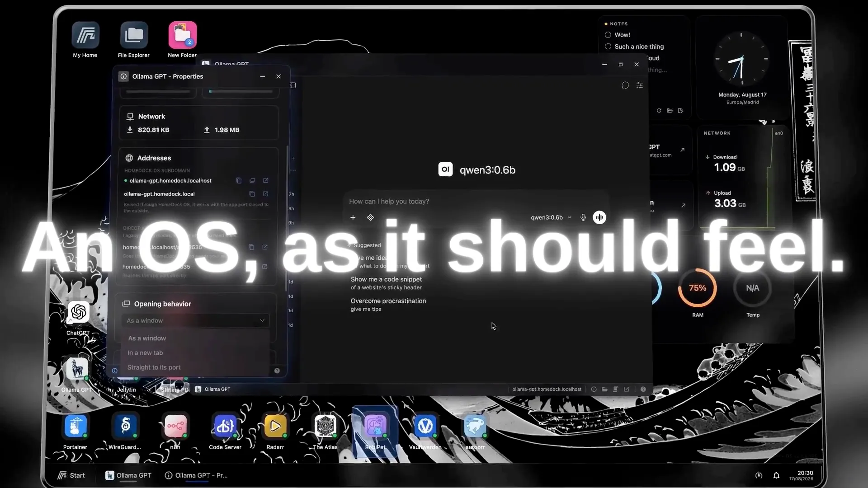Click the Temp N/A gauge
This screenshot has height=488, width=868.
coord(753,288)
